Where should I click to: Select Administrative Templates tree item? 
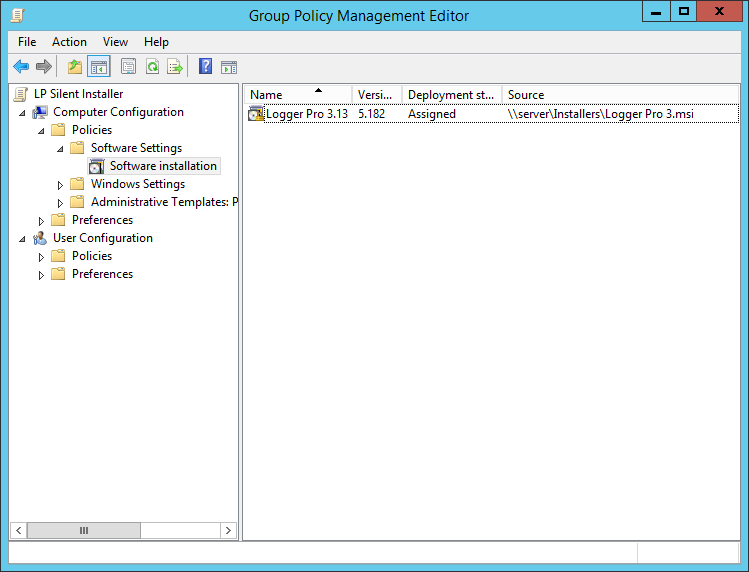pyautogui.click(x=164, y=202)
